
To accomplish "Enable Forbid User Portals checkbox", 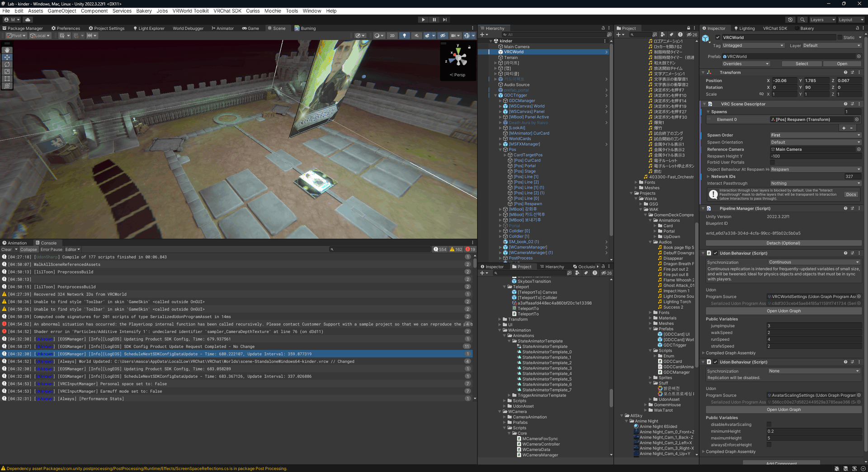I will tap(772, 162).
